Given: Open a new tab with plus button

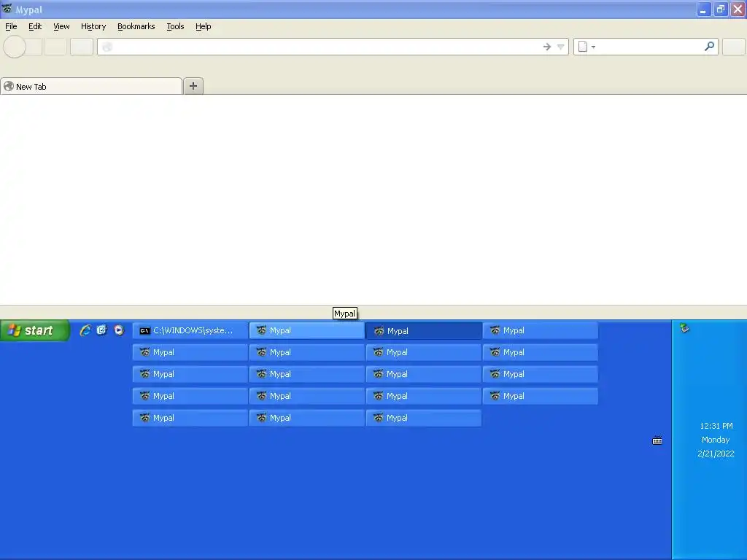Looking at the screenshot, I should [193, 86].
